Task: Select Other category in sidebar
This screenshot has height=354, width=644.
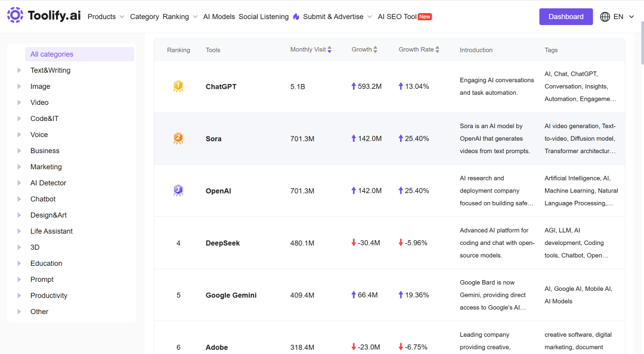Action: click(x=39, y=312)
